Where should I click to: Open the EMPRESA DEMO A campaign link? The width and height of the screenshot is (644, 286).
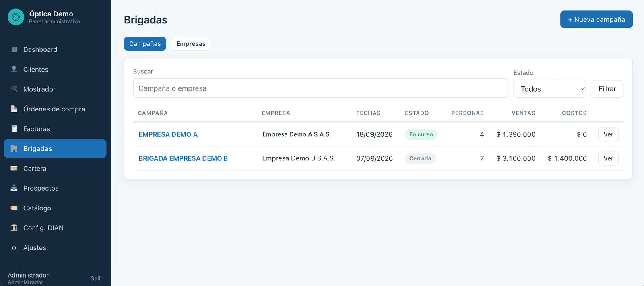[168, 134]
